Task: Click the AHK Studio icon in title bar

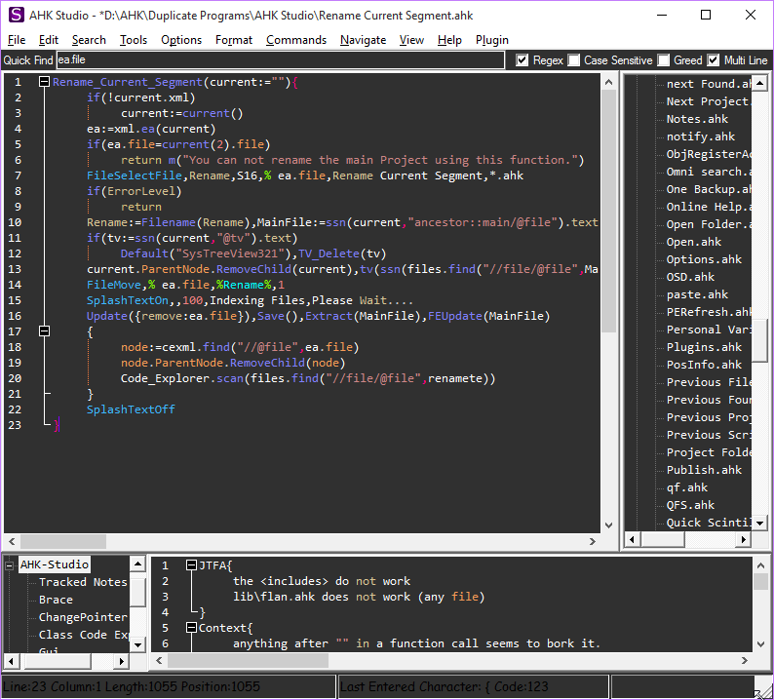Action: pyautogui.click(x=17, y=15)
